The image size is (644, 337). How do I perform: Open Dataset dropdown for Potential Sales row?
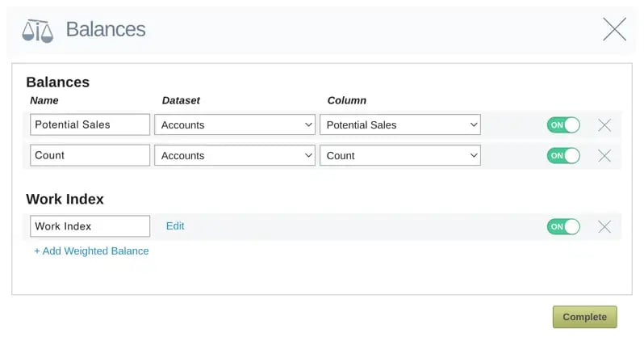[235, 124]
